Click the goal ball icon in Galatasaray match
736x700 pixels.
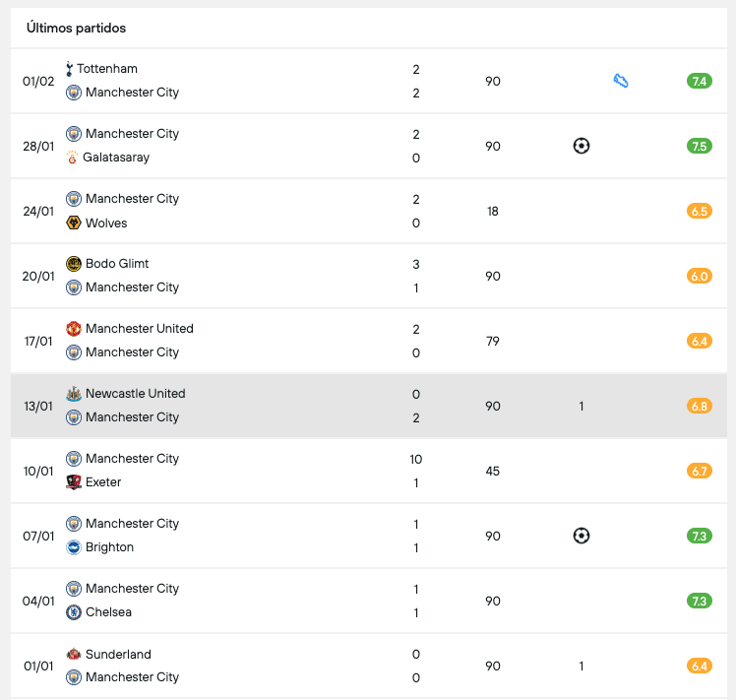[x=582, y=146]
